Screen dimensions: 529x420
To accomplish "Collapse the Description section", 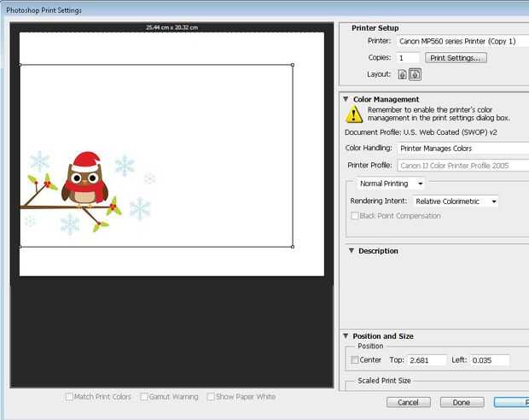I will [352, 250].
